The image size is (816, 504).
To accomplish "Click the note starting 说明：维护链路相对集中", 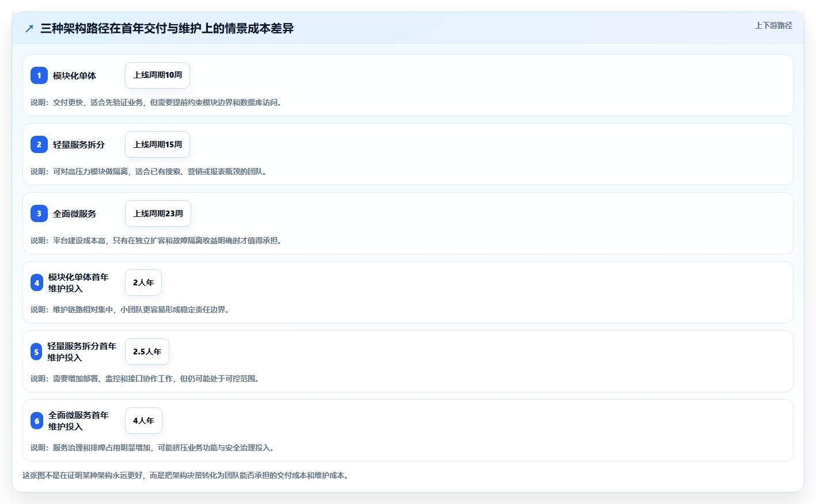I will [x=131, y=310].
